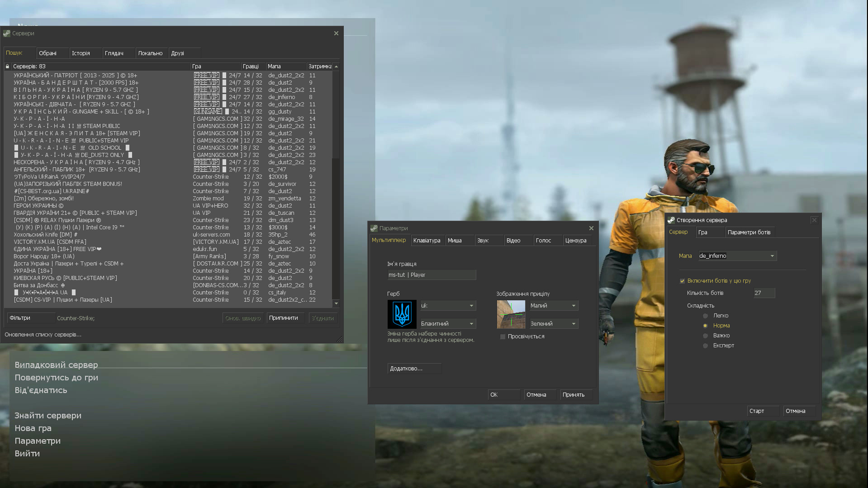Image resolution: width=868 pixels, height=488 pixels.
Task: Click the server list scroll-up arrow
Action: (x=336, y=66)
